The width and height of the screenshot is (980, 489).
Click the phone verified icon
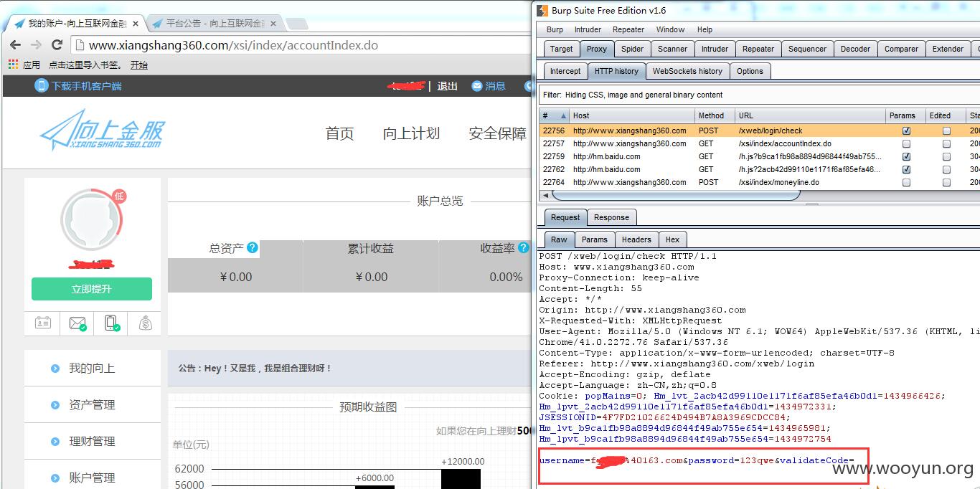tap(112, 323)
